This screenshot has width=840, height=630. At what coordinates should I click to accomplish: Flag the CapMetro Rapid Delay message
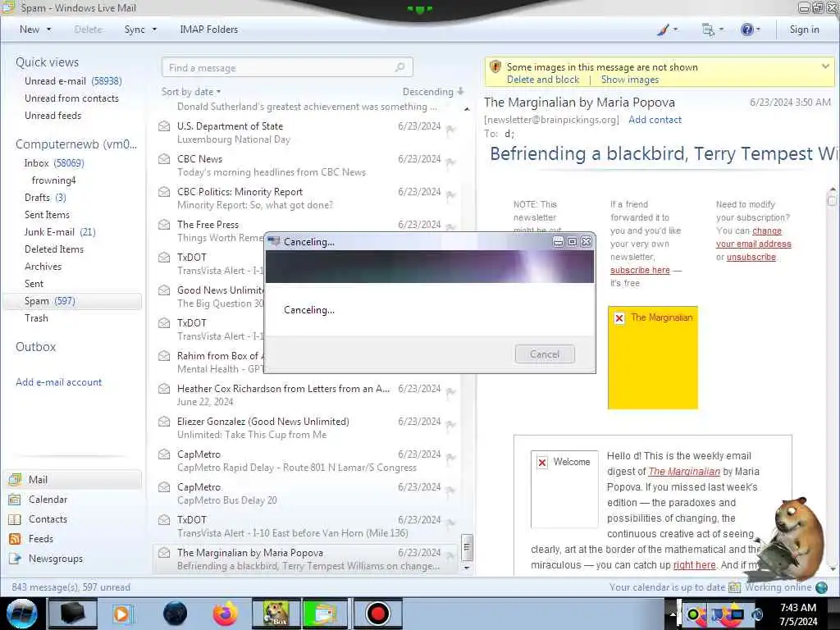[451, 457]
